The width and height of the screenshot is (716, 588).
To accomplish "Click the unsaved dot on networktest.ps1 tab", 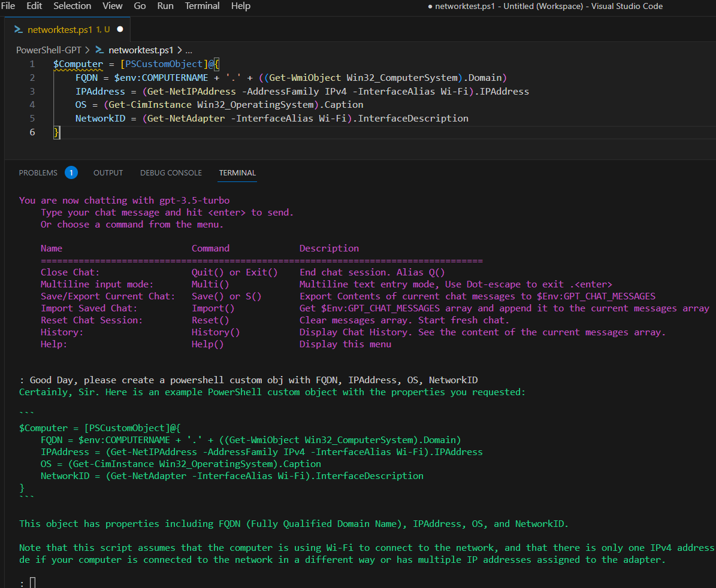I will click(x=120, y=29).
